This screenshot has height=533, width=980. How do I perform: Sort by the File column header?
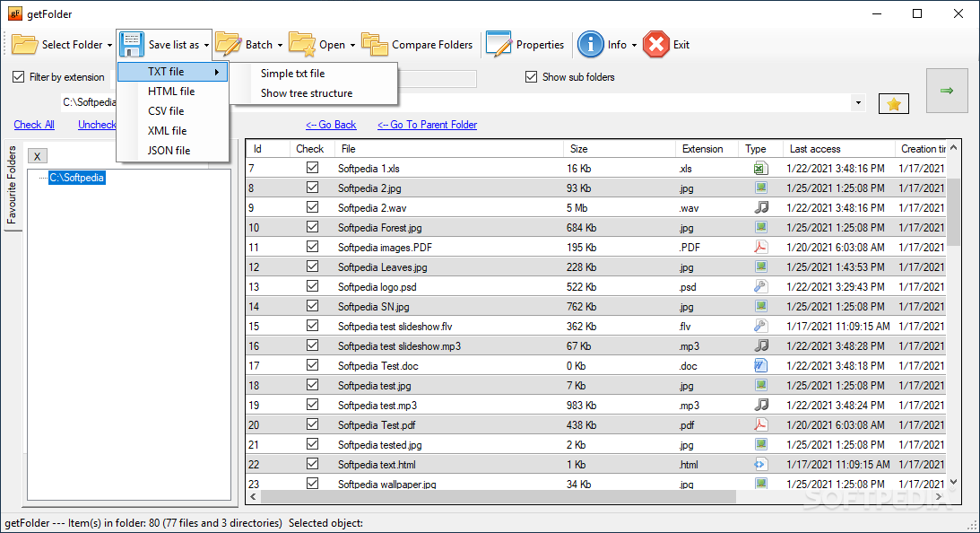tap(448, 149)
